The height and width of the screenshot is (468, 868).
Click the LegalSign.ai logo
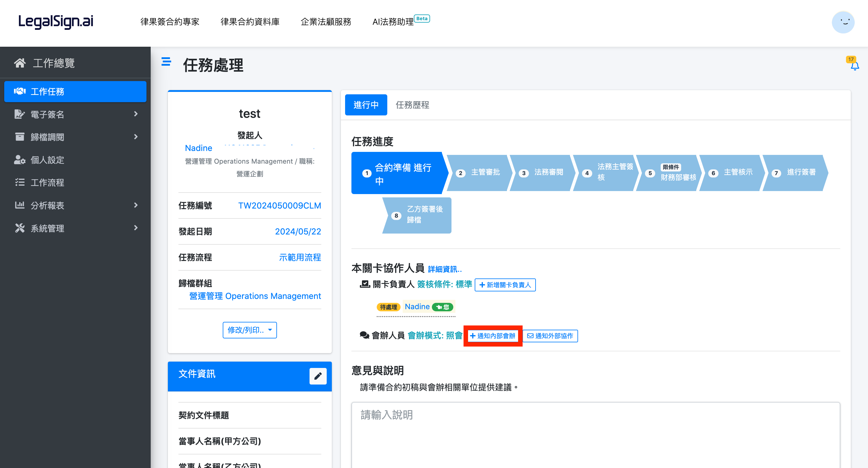coord(55,22)
